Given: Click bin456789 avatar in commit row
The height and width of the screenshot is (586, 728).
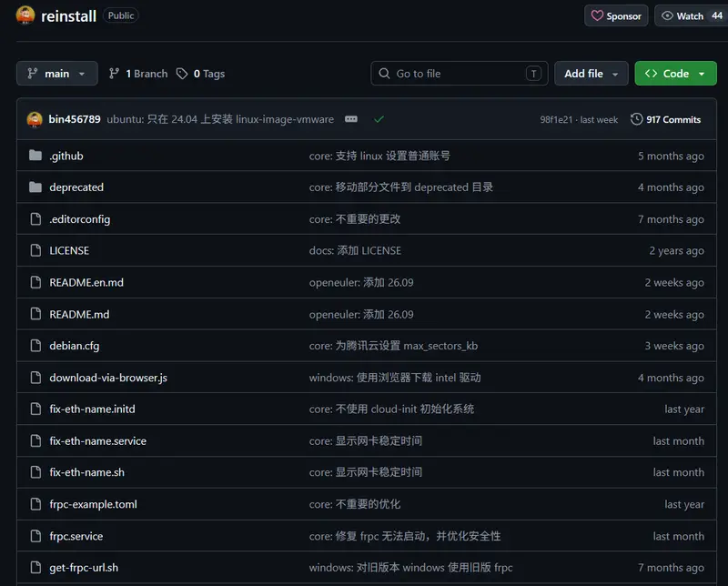Looking at the screenshot, I should (x=35, y=119).
